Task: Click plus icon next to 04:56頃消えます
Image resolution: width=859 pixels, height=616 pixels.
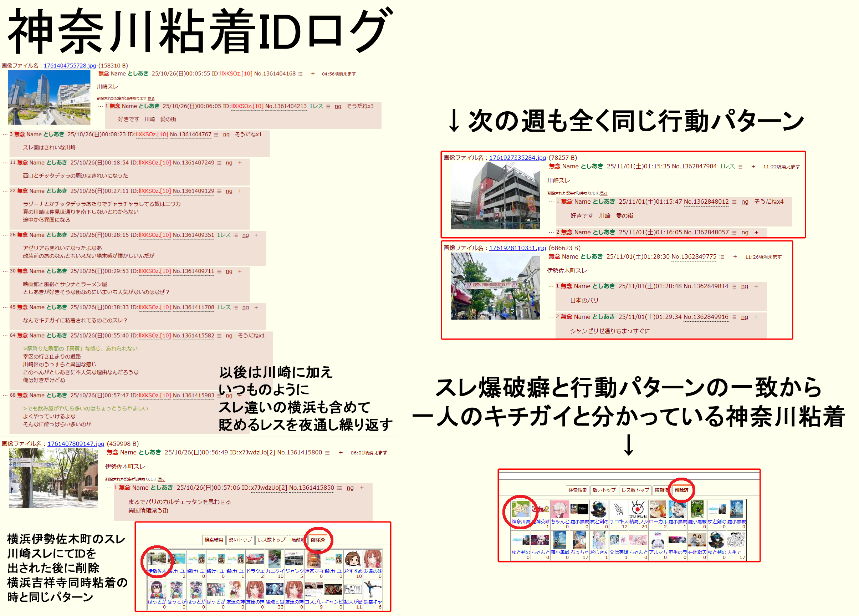Action: (313, 74)
